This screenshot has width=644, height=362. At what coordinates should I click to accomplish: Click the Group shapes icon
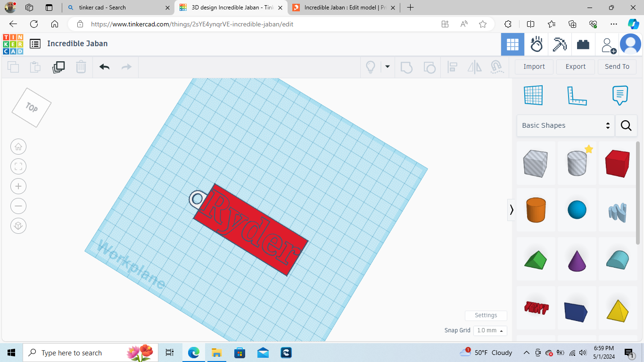(x=406, y=67)
